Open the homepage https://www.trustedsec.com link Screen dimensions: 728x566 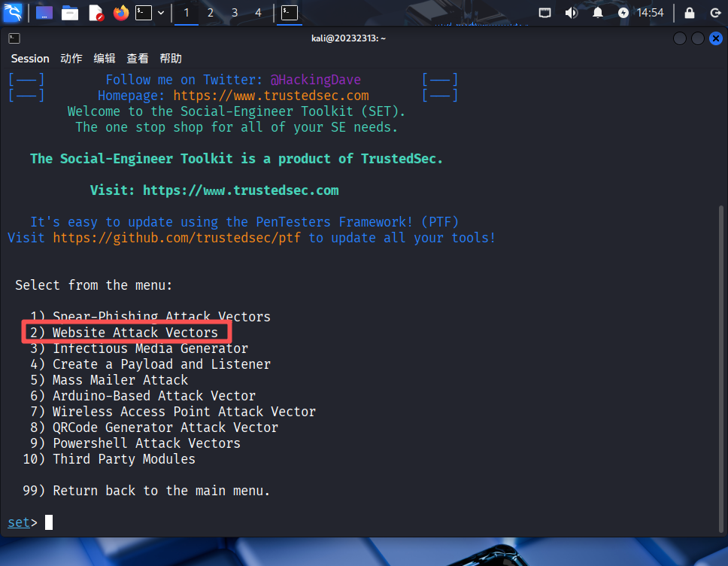(x=271, y=96)
